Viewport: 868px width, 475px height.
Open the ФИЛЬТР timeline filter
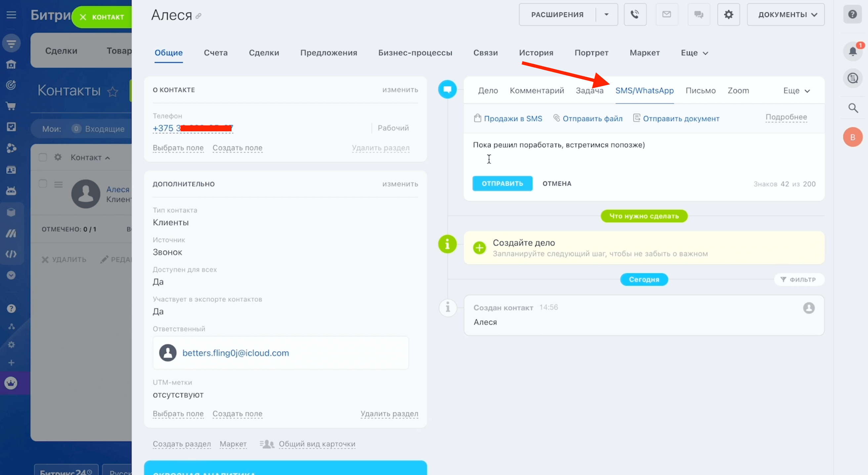point(799,279)
